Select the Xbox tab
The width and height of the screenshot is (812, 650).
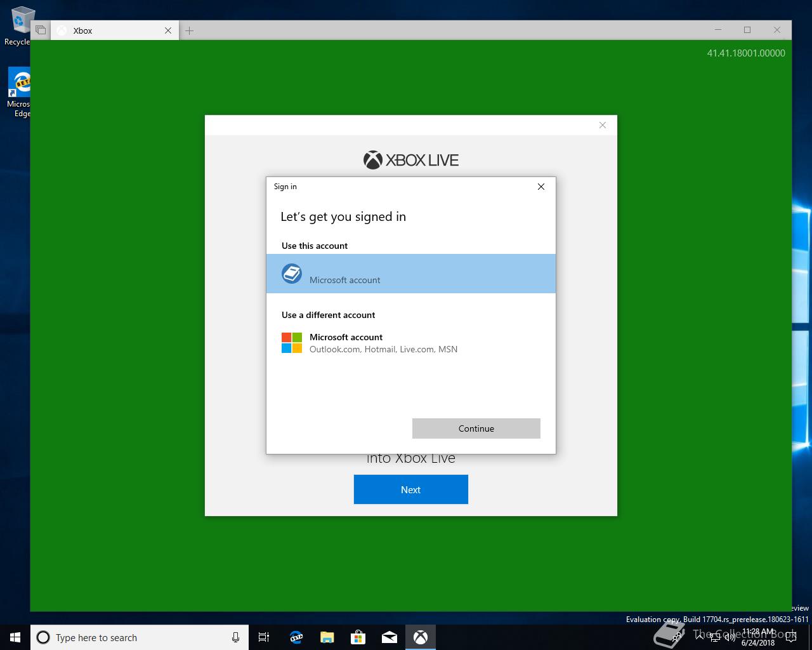114,30
